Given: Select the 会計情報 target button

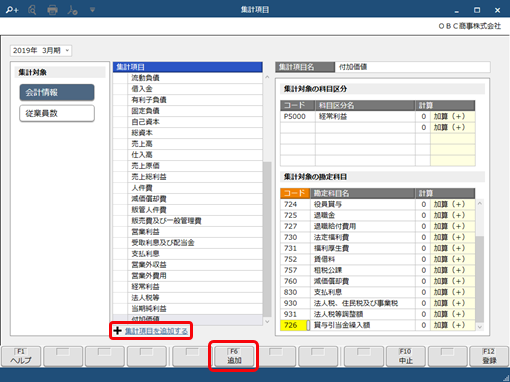Looking at the screenshot, I should (57, 92).
